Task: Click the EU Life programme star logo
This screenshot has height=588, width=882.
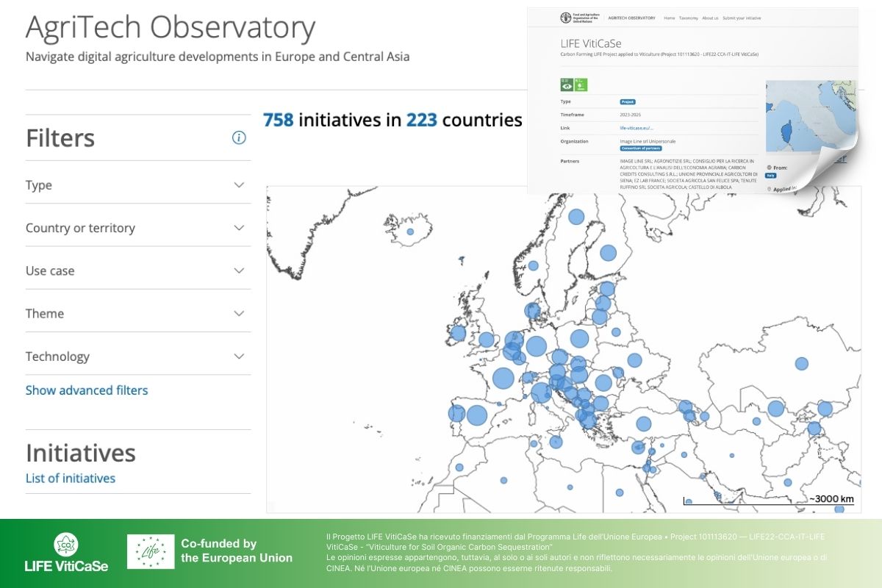Action: [151, 552]
